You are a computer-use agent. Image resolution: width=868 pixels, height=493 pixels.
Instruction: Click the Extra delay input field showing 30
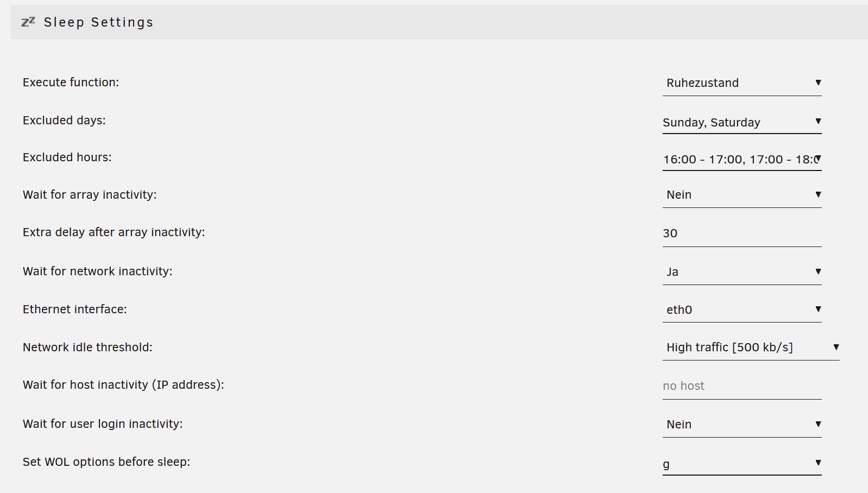[742, 233]
